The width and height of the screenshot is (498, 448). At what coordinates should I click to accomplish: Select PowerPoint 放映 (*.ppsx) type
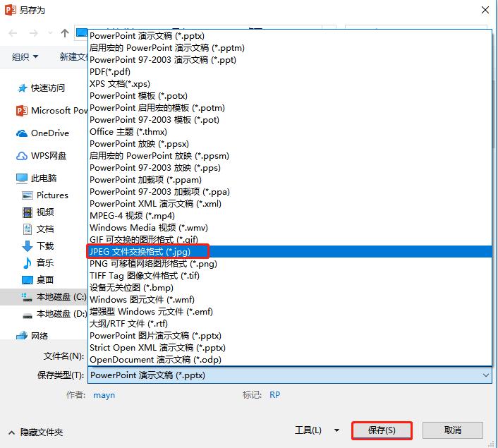[x=290, y=144]
